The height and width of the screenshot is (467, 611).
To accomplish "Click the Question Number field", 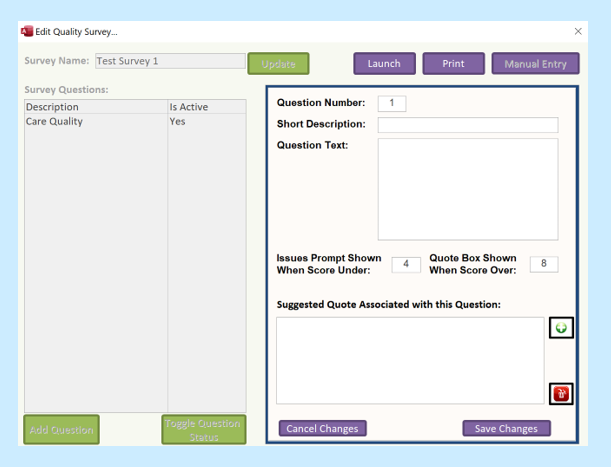I will click(x=392, y=103).
